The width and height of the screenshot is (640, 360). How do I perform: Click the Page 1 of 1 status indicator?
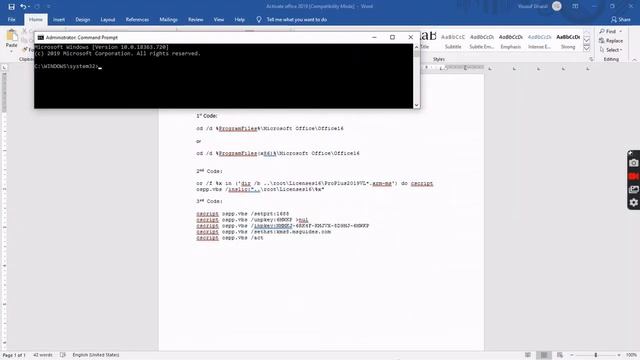pos(14,355)
